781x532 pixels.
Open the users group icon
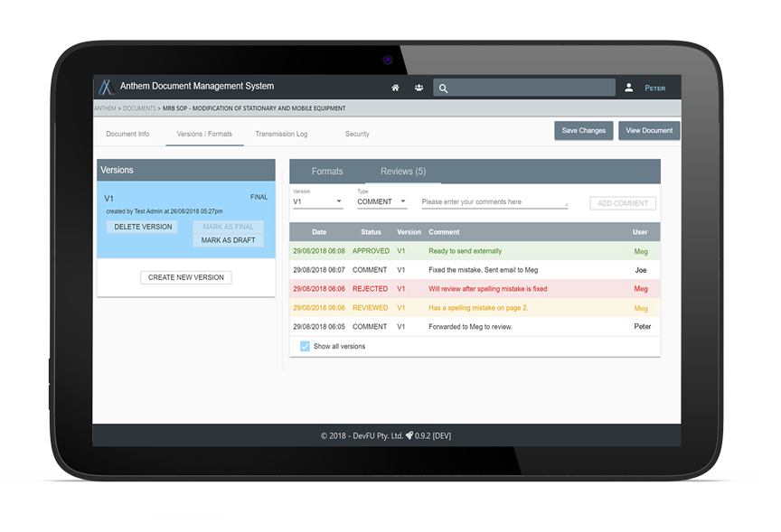pyautogui.click(x=419, y=89)
